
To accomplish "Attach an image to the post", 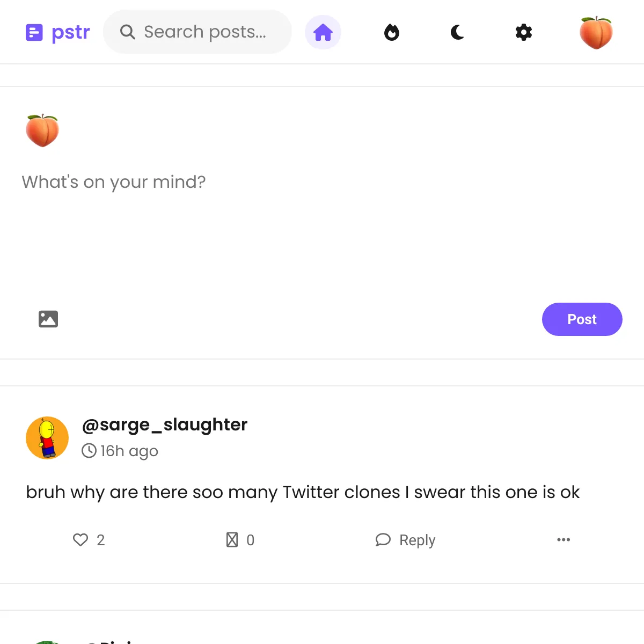I will click(48, 319).
